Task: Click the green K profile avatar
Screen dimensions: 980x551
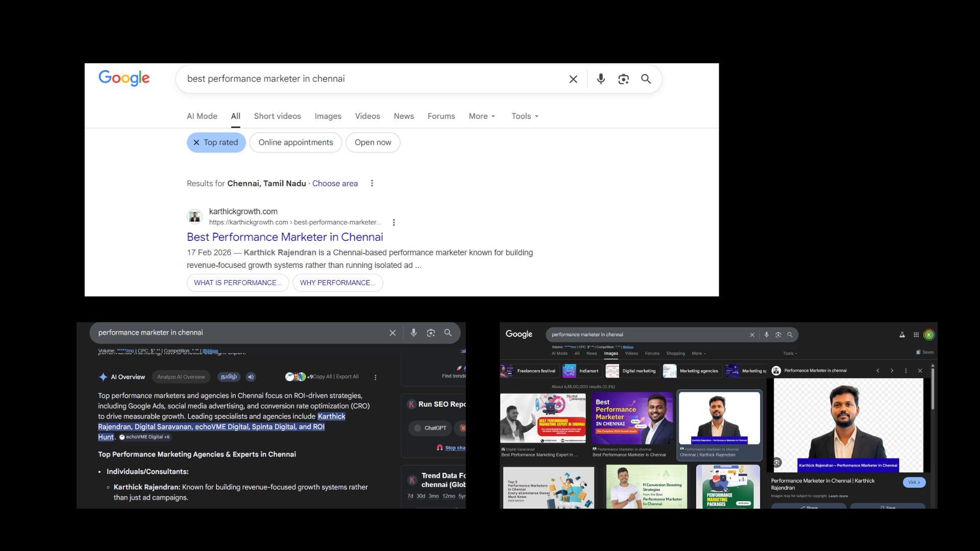Action: pyautogui.click(x=929, y=335)
